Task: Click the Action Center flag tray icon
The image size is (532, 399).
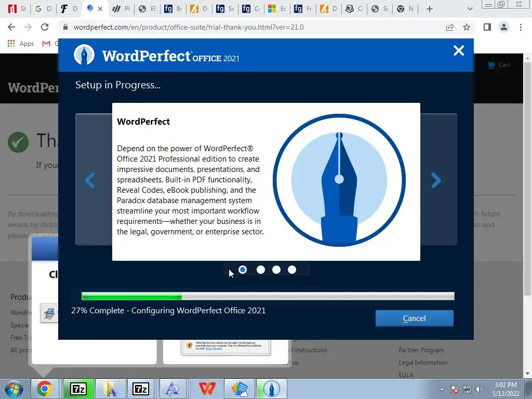Action: (455, 389)
